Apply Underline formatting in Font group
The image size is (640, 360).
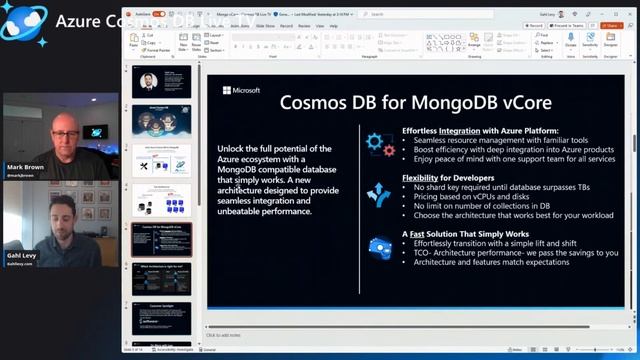(x=251, y=47)
